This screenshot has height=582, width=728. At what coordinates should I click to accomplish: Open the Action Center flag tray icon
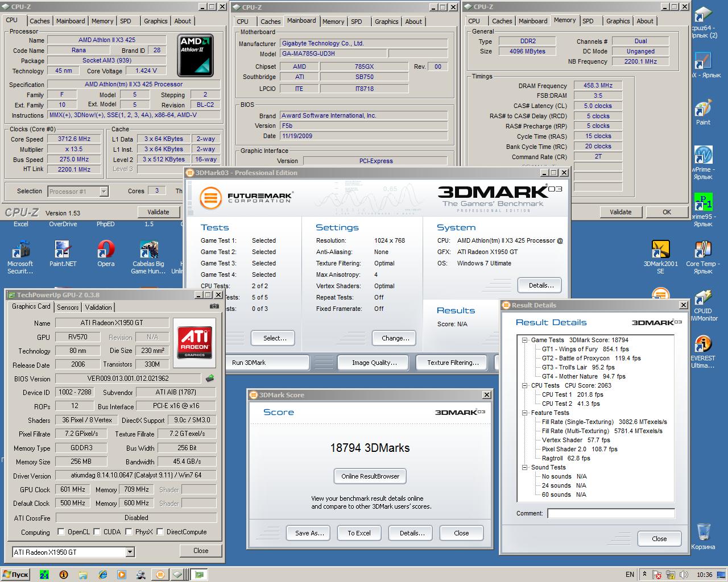click(x=657, y=575)
